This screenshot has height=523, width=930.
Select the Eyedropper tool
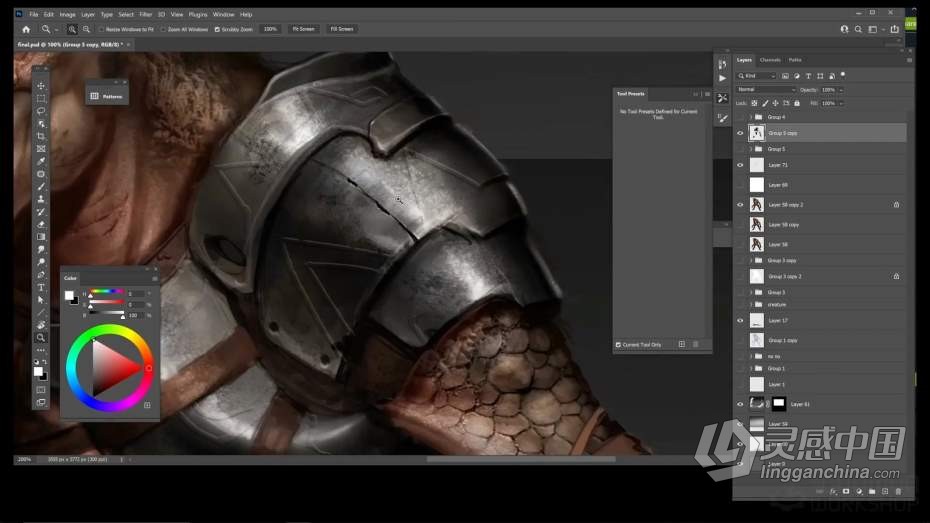point(41,161)
